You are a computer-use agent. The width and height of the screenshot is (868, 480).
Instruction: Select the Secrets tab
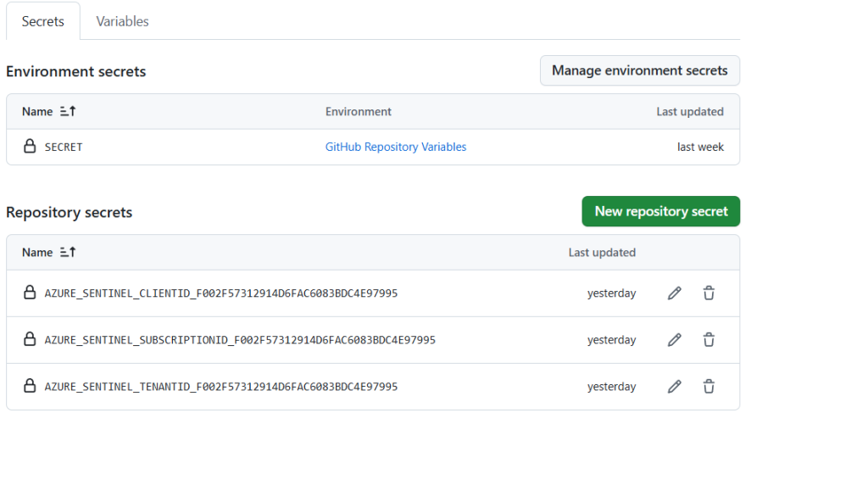tap(43, 21)
